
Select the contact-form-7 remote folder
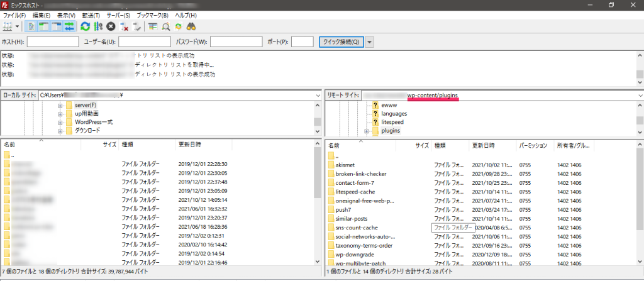coord(356,182)
